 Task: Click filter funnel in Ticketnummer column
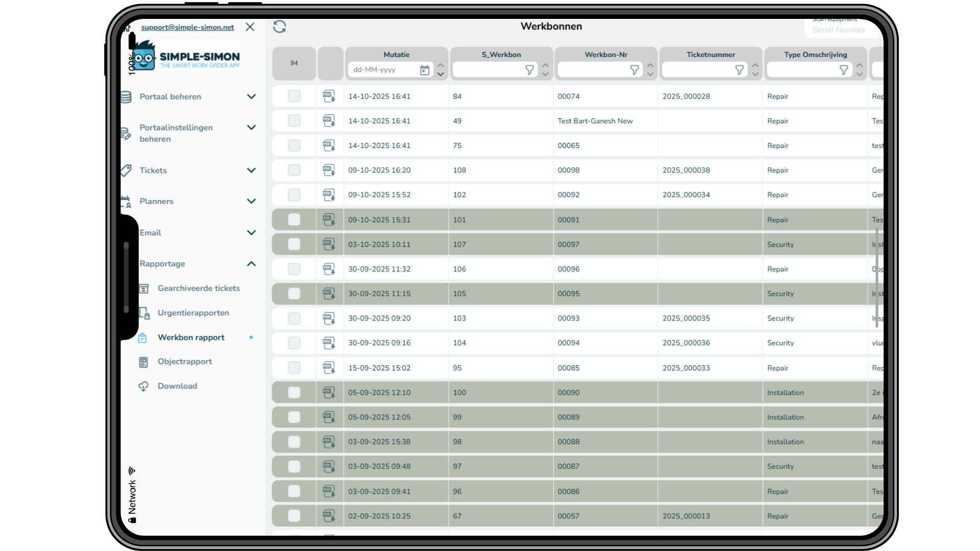click(x=739, y=70)
